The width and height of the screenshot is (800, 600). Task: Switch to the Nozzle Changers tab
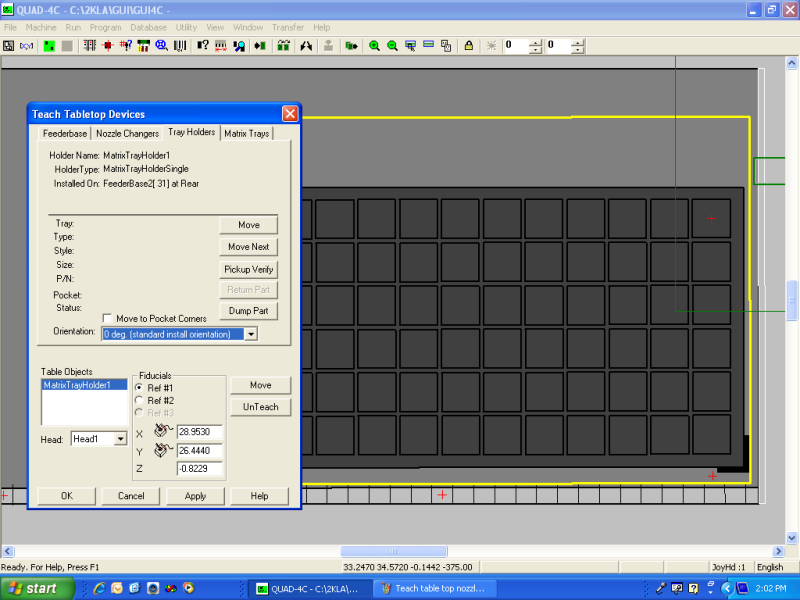coord(128,134)
